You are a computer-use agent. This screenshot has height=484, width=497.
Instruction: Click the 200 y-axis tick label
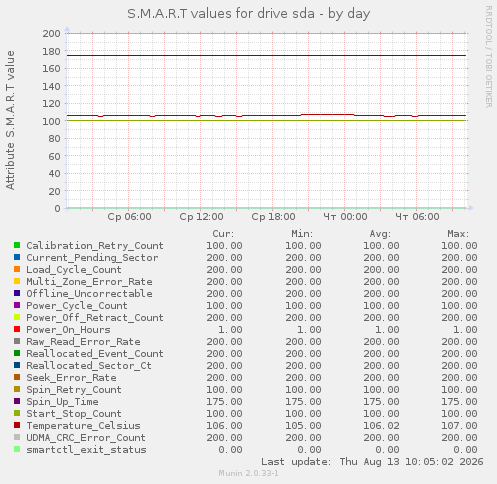[51, 33]
